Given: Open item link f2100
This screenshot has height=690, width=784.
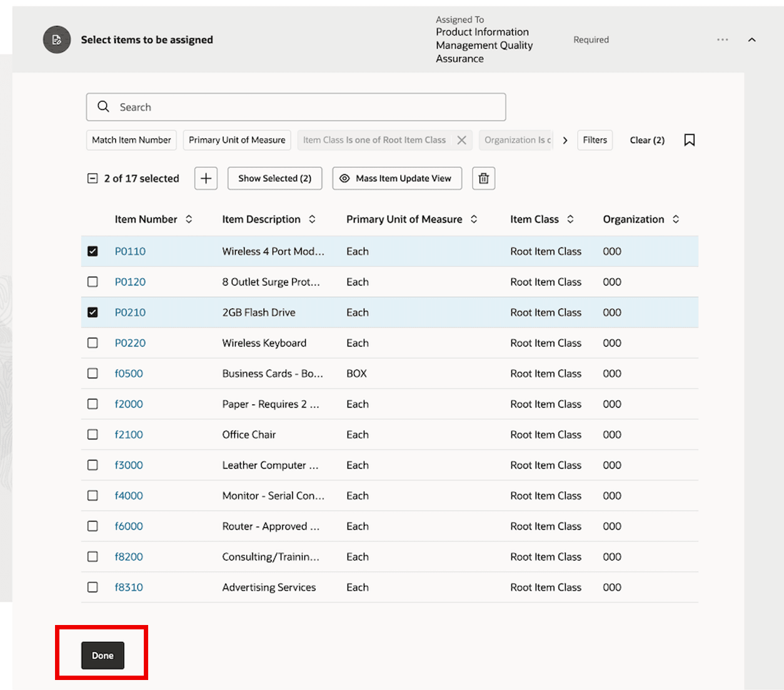Looking at the screenshot, I should pyautogui.click(x=129, y=434).
